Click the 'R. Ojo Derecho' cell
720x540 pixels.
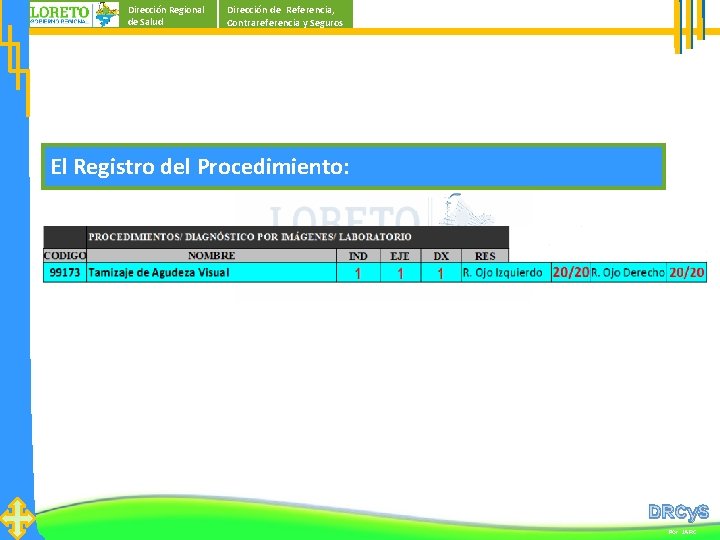pyautogui.click(x=628, y=272)
